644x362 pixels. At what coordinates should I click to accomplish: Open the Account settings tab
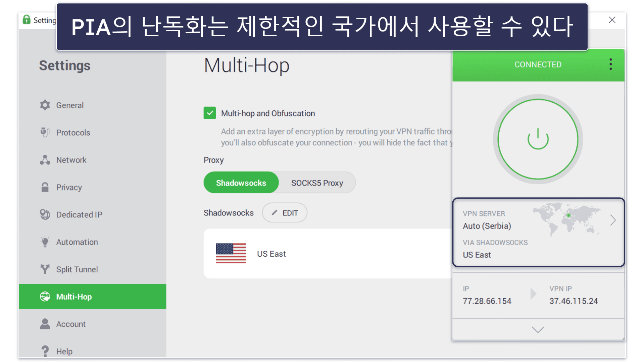[93, 324]
